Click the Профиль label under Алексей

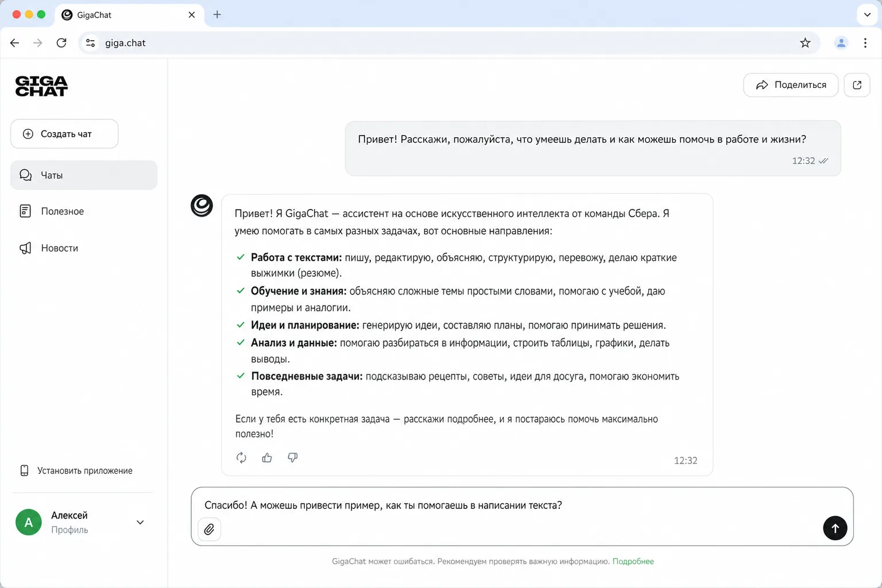69,530
